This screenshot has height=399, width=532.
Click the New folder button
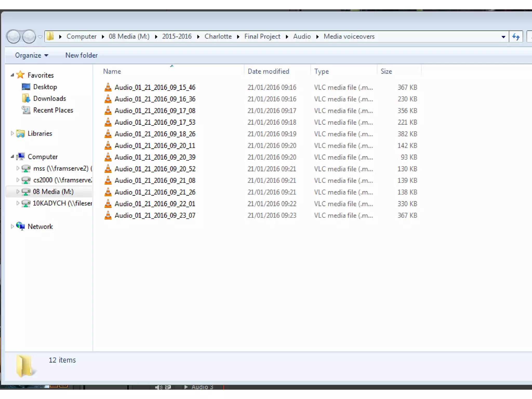(81, 55)
